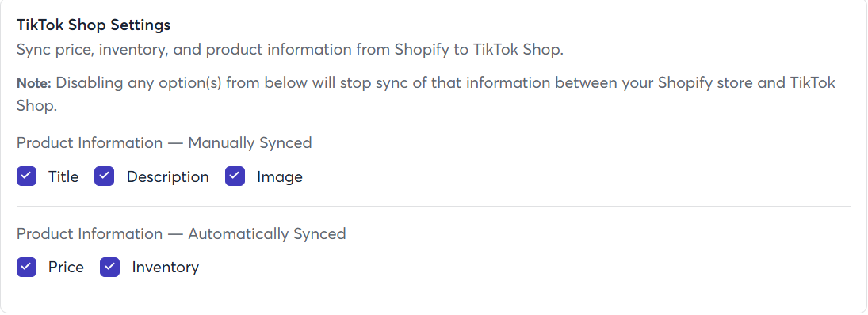Toggle the Image sync checkbox

point(235,176)
